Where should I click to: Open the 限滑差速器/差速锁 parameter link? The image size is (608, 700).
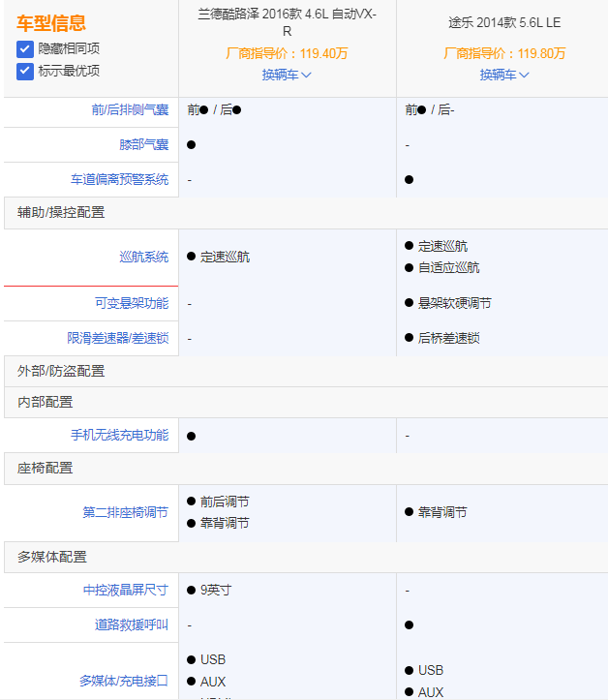click(x=118, y=339)
